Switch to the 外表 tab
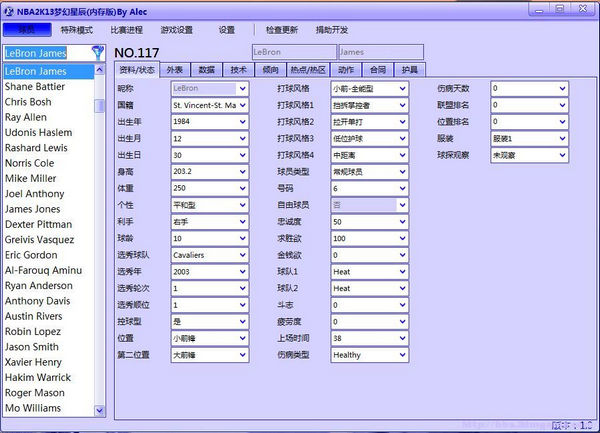 click(x=174, y=70)
